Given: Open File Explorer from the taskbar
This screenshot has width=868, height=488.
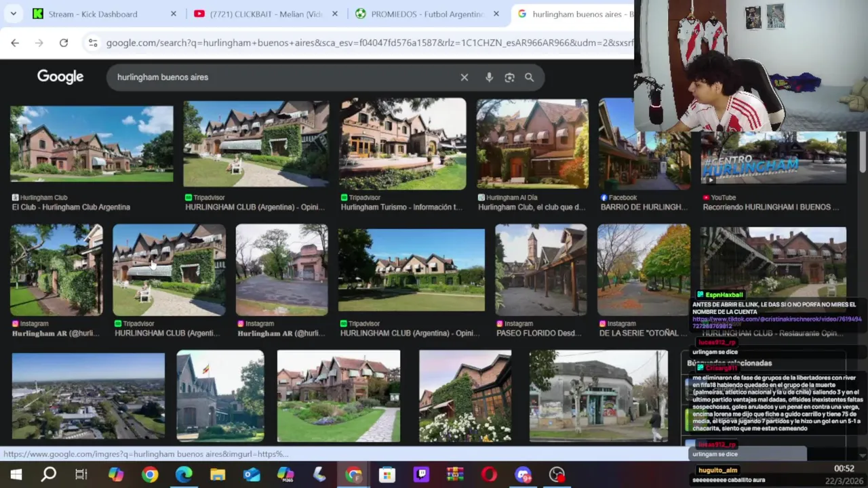Looking at the screenshot, I should 218,474.
